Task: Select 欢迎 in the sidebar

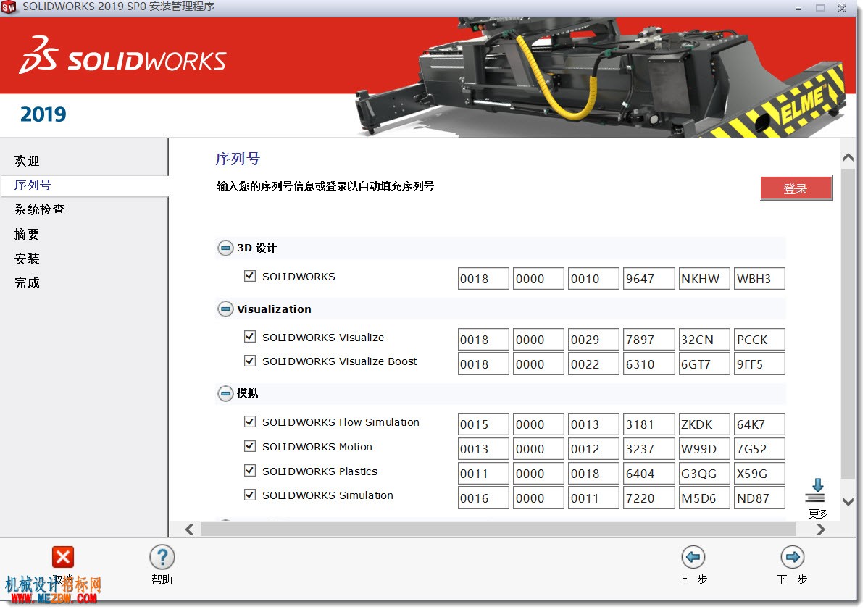Action: [27, 161]
